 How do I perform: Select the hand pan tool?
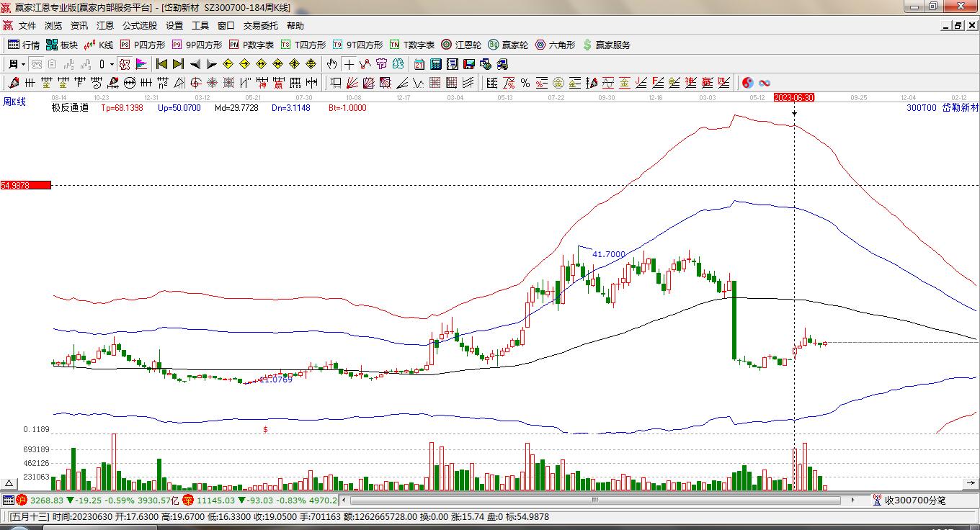[331, 64]
